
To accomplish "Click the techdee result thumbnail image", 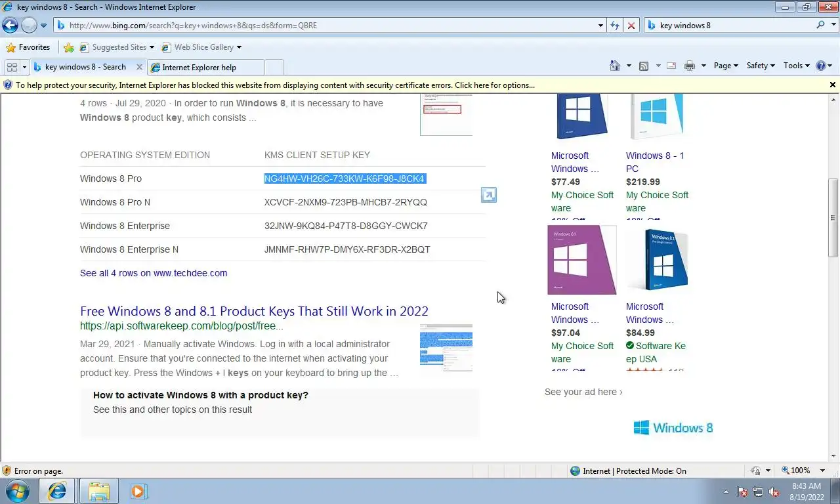I will coord(446,115).
